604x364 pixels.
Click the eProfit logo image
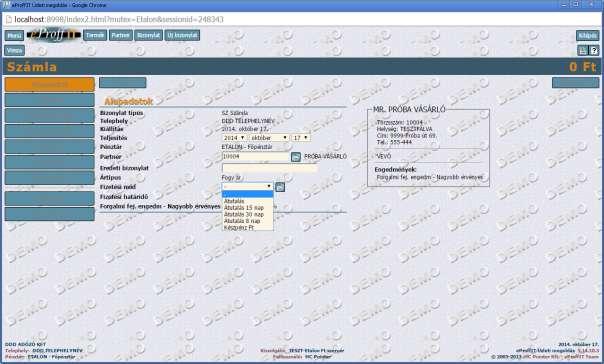[x=54, y=35]
